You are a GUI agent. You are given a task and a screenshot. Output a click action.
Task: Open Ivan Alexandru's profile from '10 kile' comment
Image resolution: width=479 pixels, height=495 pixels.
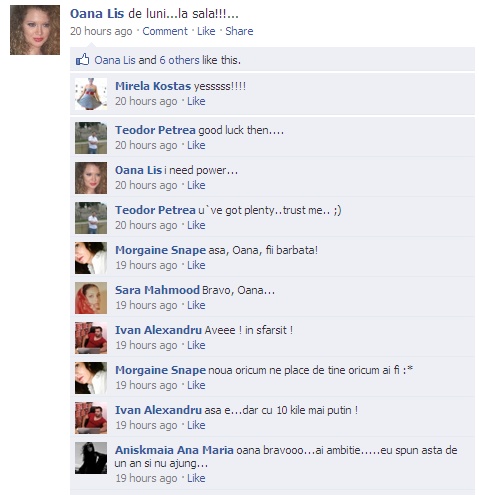pos(158,410)
